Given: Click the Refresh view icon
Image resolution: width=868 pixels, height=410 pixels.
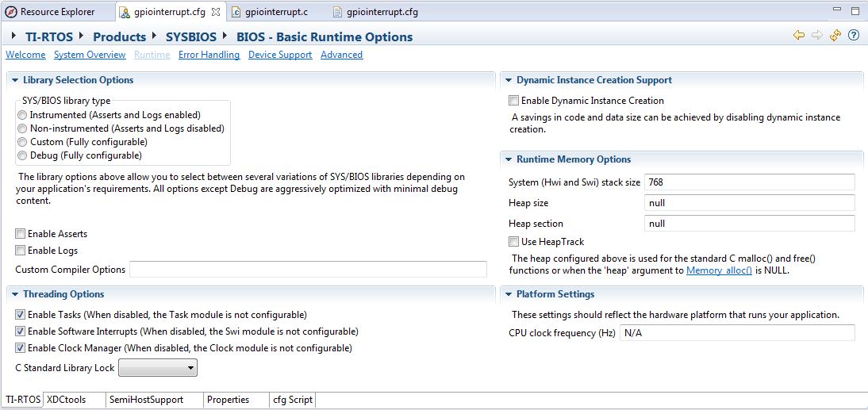Looking at the screenshot, I should pyautogui.click(x=835, y=36).
